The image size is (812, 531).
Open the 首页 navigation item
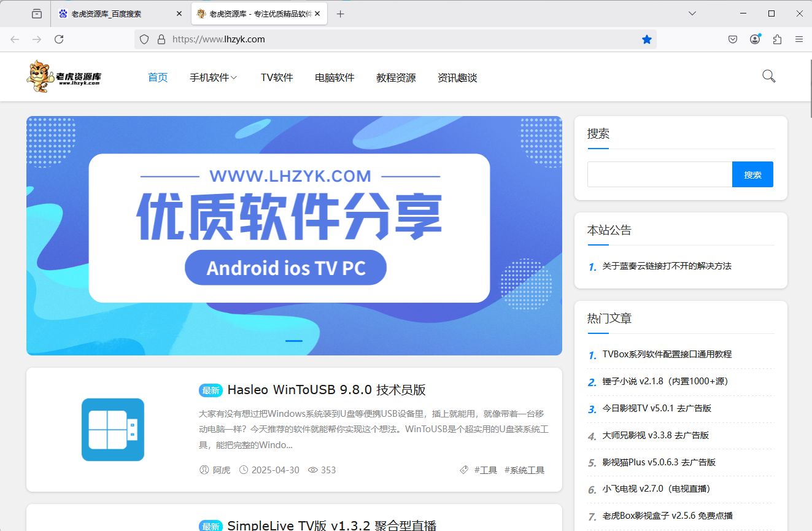pyautogui.click(x=158, y=77)
